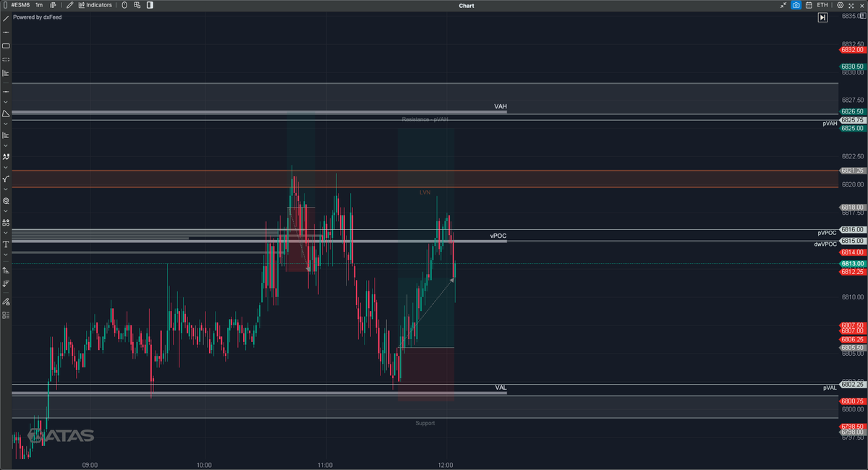Click the 6830.50 green price tag
Image resolution: width=868 pixels, height=470 pixels.
853,66
